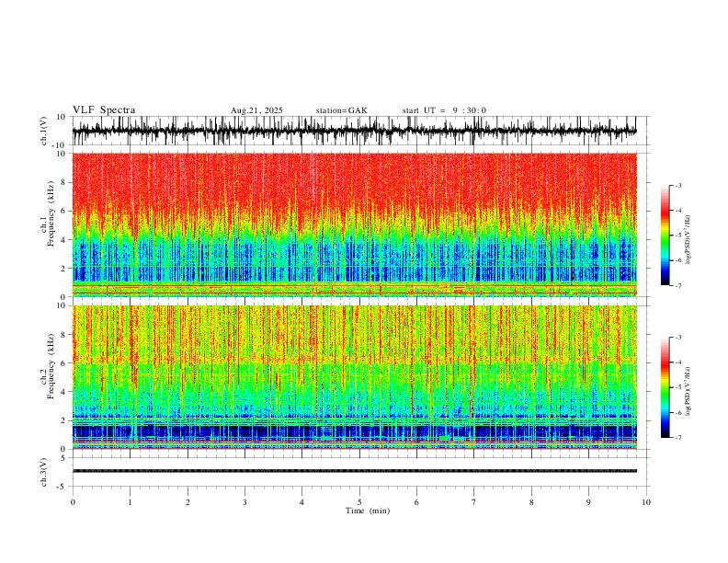Click the '-7' label on ch.2 color bar
The height and width of the screenshot is (563, 728).
pyautogui.click(x=678, y=438)
